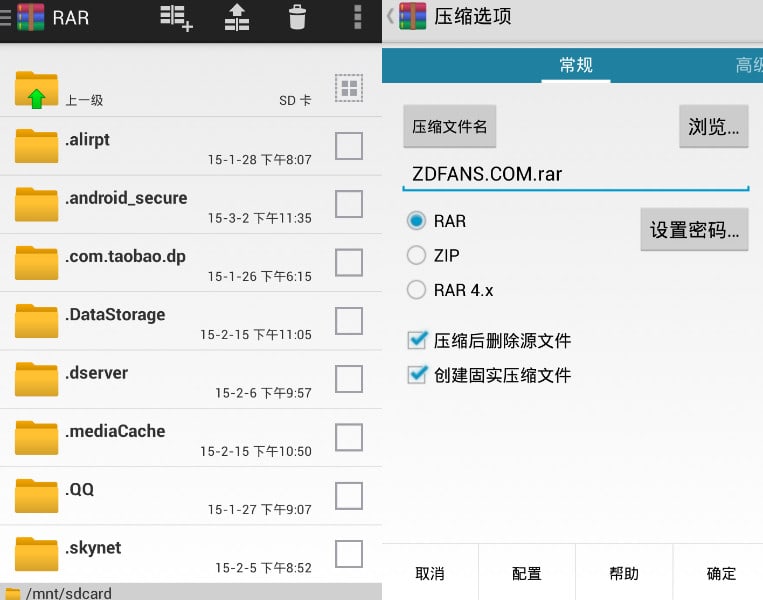Go up with the 上一级 folder icon
Viewport: 763px width, 600px height.
[x=36, y=90]
